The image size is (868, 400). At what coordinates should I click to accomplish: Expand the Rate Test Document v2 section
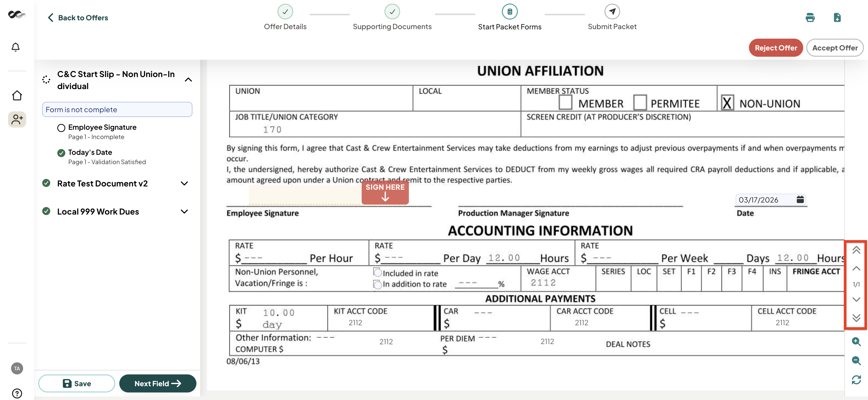tap(184, 183)
